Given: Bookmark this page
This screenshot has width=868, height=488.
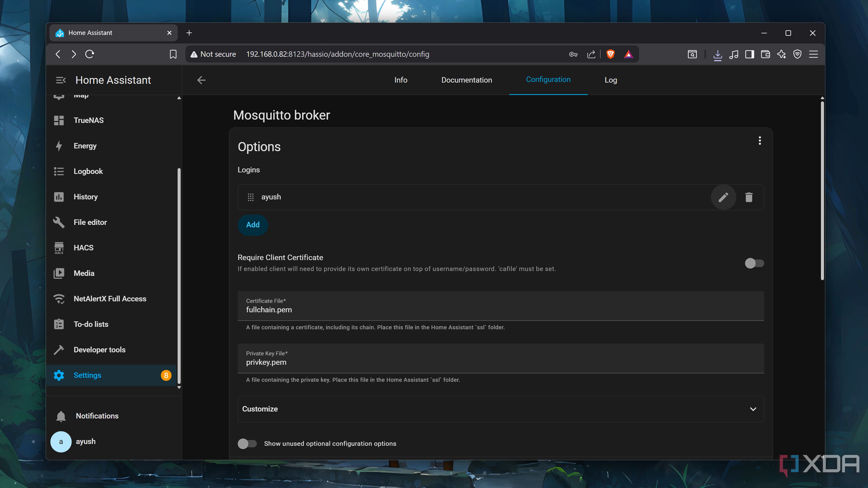Looking at the screenshot, I should (x=173, y=54).
